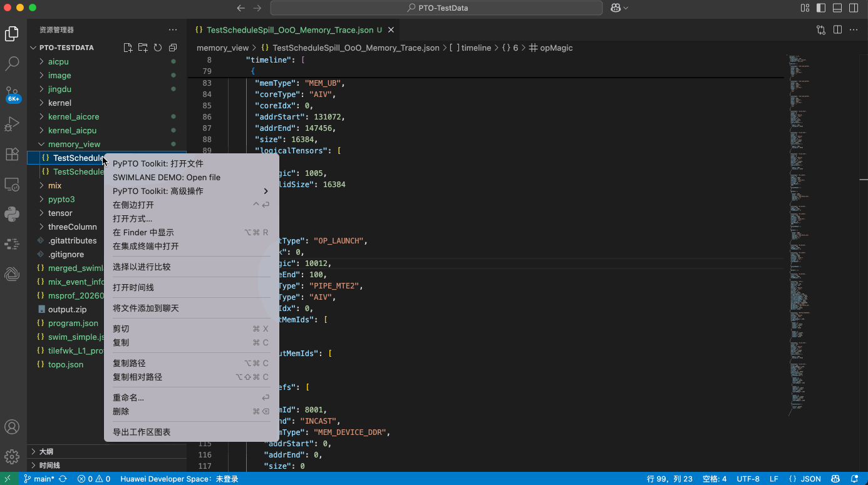Click the Copilot status icon in status bar
Screen dimensions: 868x485
(835, 479)
